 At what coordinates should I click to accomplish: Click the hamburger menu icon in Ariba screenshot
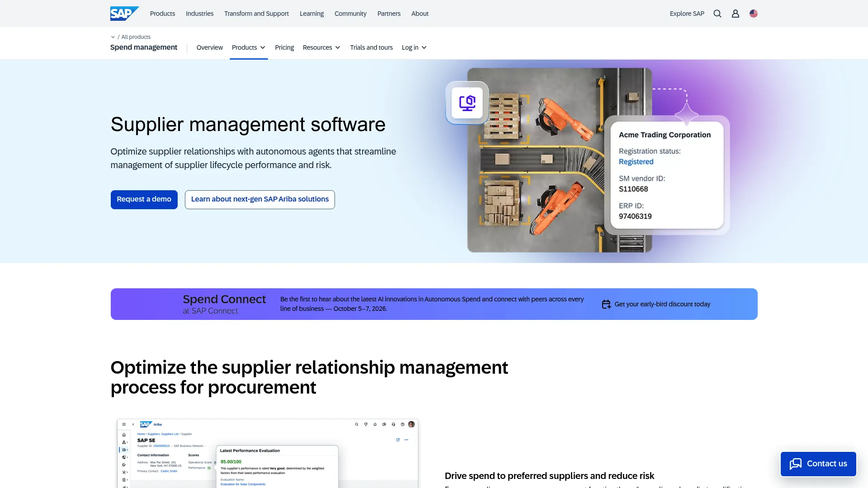[124, 424]
